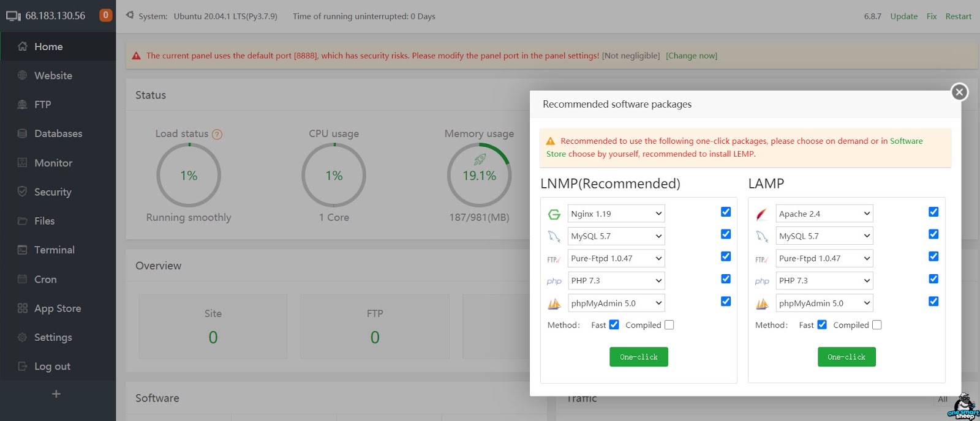
Task: Open the LAMP MySQL 5.7 dropdown
Action: point(824,236)
